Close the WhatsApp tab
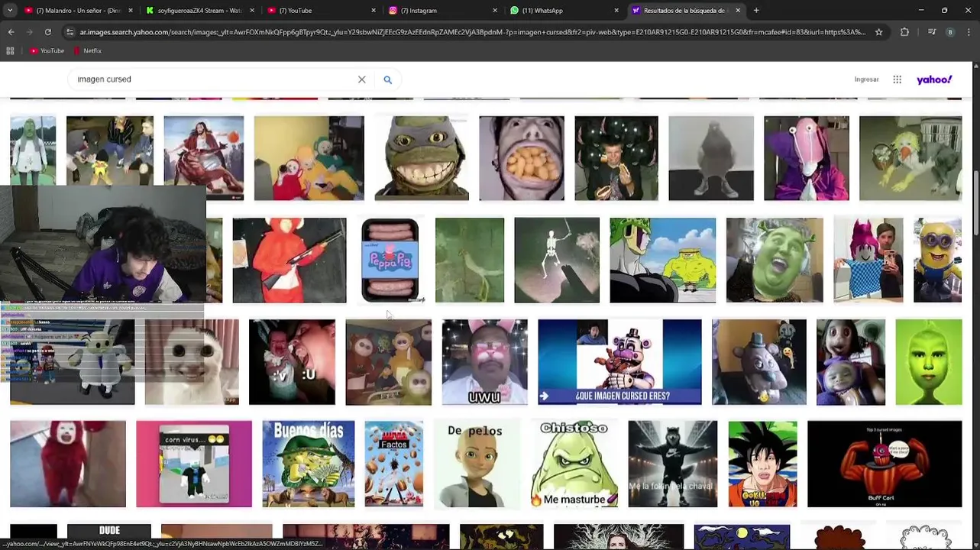The image size is (980, 550). tap(616, 11)
